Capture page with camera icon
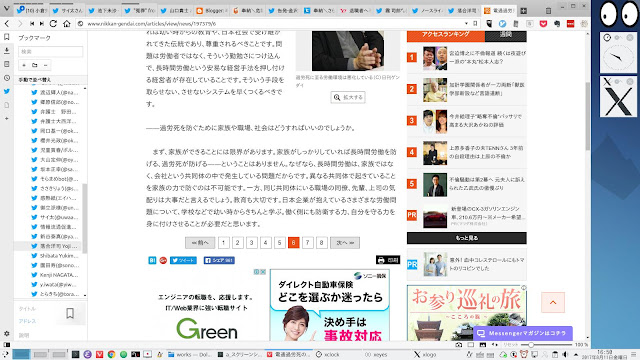 (459, 345)
